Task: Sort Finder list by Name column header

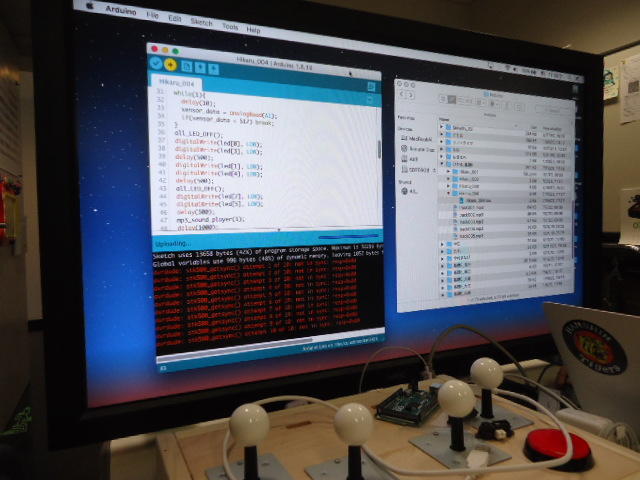Action: tap(444, 120)
